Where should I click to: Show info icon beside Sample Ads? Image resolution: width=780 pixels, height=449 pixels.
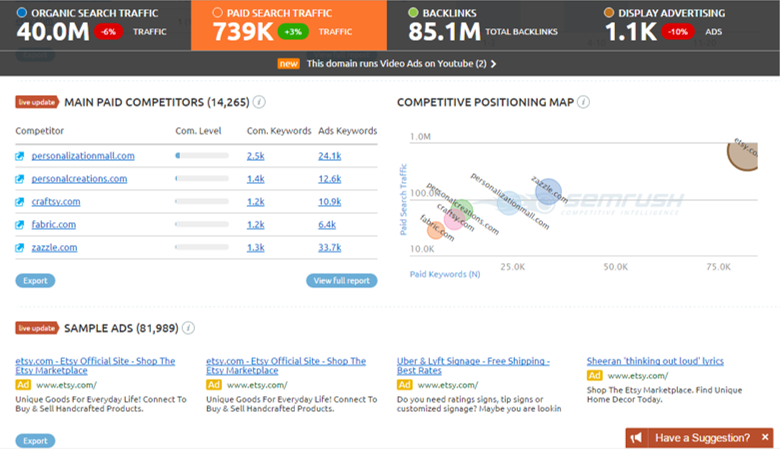188,328
